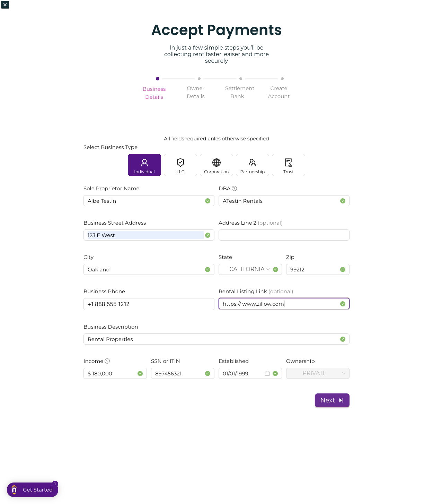Click the Zip field
The image size is (433, 504).
[x=318, y=269]
